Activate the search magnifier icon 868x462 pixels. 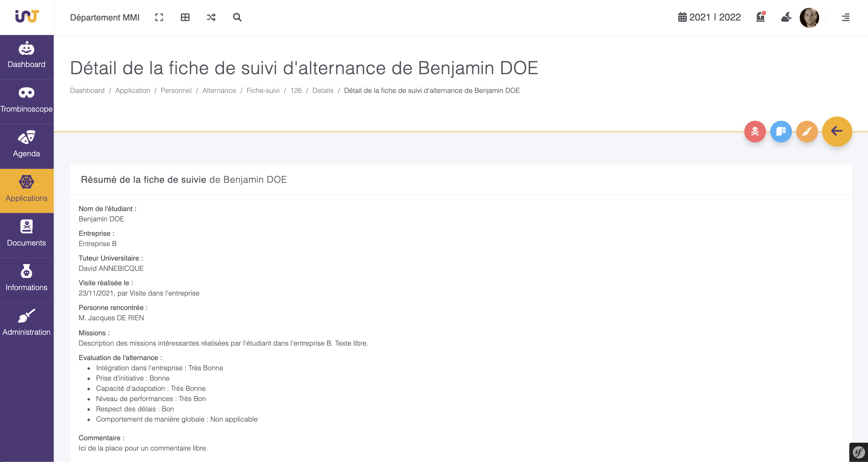click(x=237, y=17)
